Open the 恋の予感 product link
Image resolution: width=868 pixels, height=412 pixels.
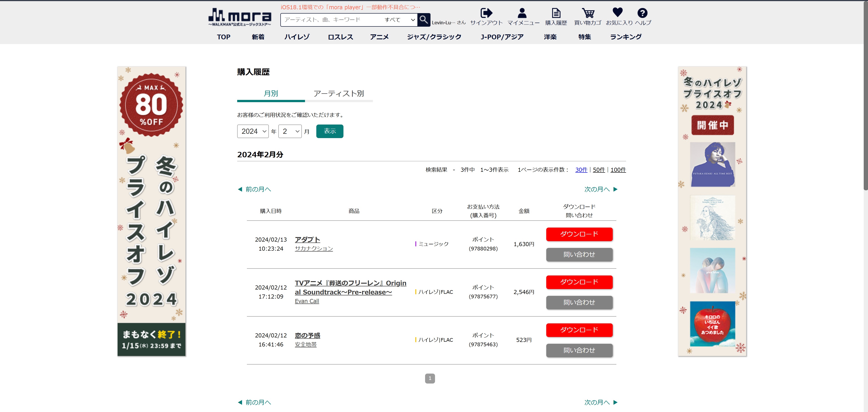coord(307,336)
